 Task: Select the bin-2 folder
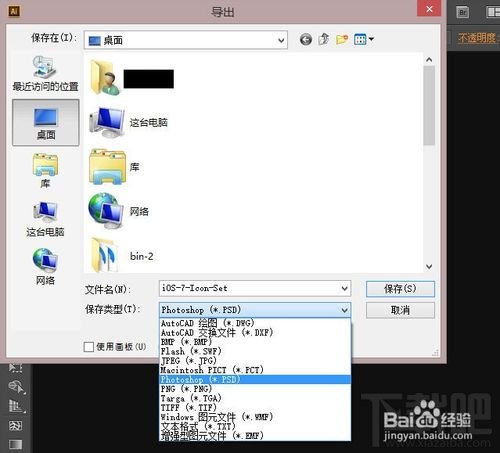(122, 256)
